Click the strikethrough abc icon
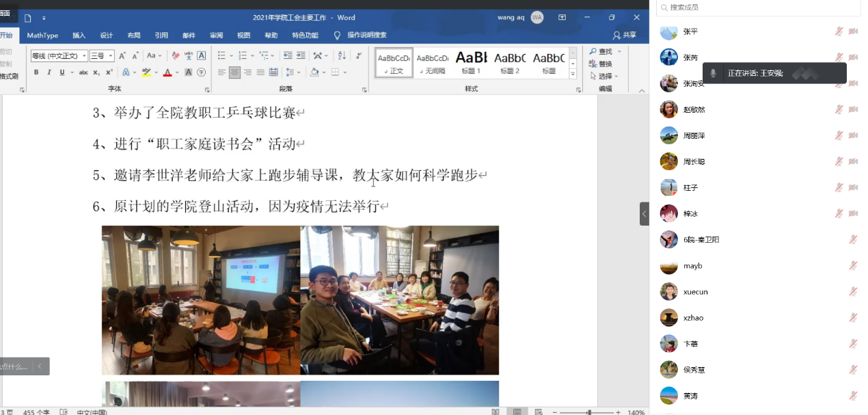 tap(83, 72)
